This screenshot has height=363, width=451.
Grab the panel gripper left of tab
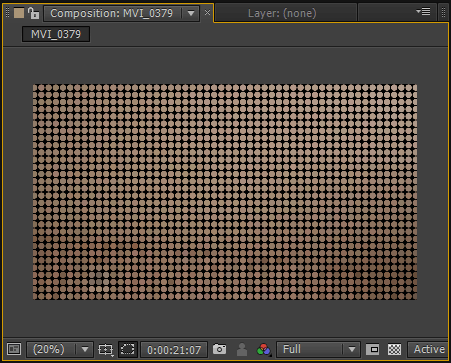8,13
